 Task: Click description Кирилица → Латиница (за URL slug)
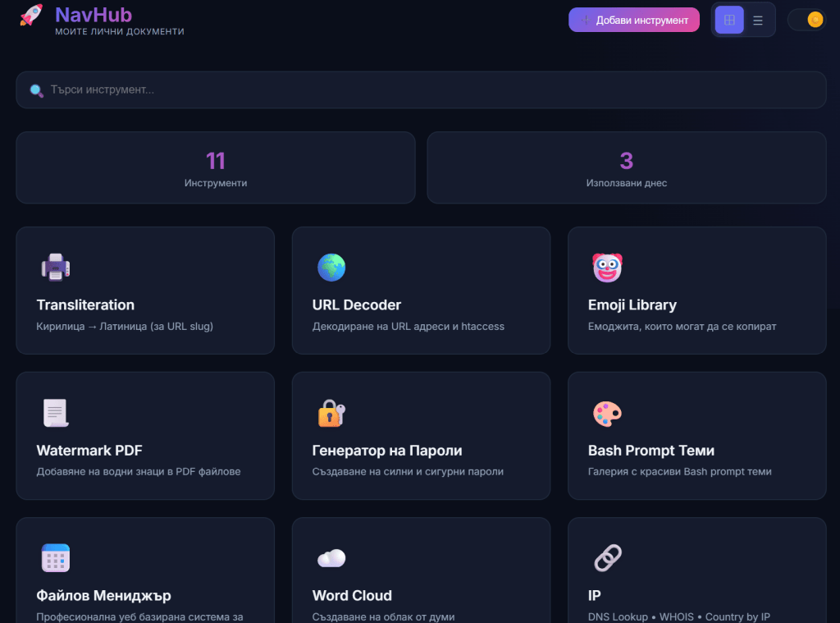pos(125,326)
